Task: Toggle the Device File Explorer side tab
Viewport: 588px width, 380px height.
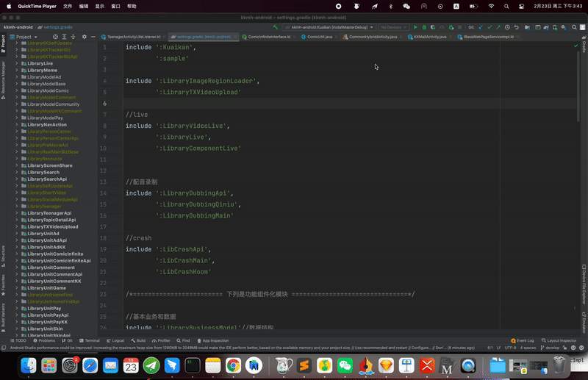Action: click(584, 284)
